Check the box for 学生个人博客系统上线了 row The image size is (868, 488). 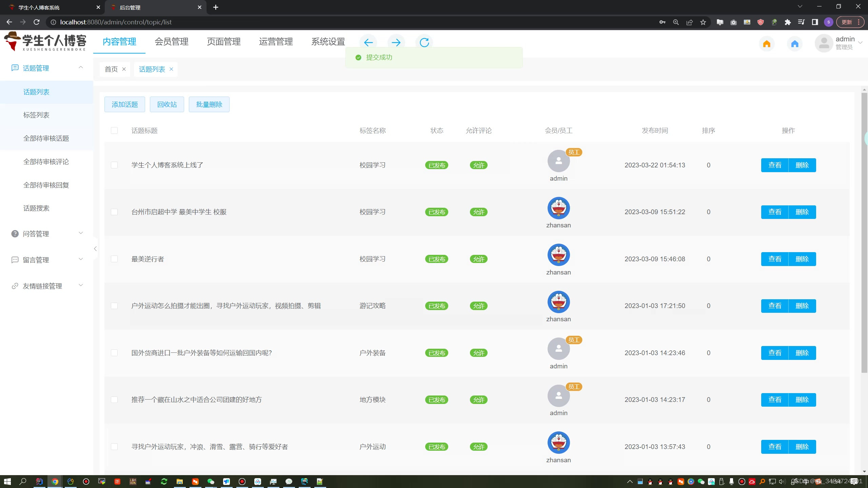tap(114, 165)
